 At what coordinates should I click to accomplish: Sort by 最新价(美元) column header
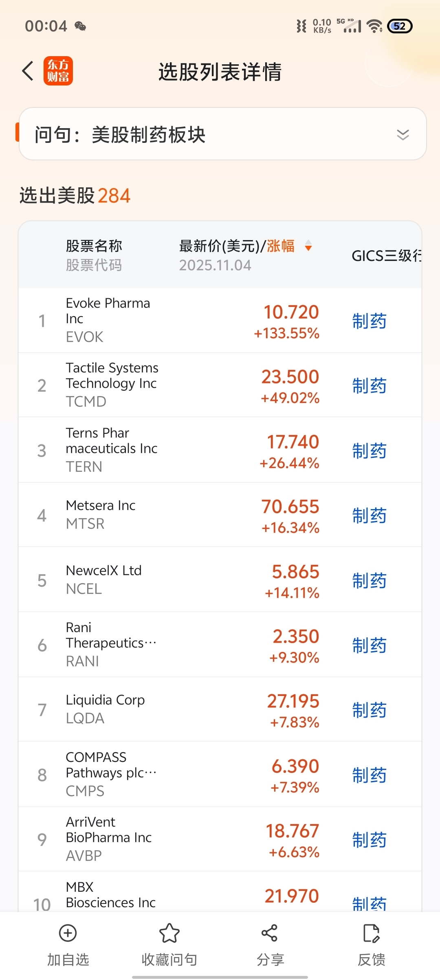point(222,246)
